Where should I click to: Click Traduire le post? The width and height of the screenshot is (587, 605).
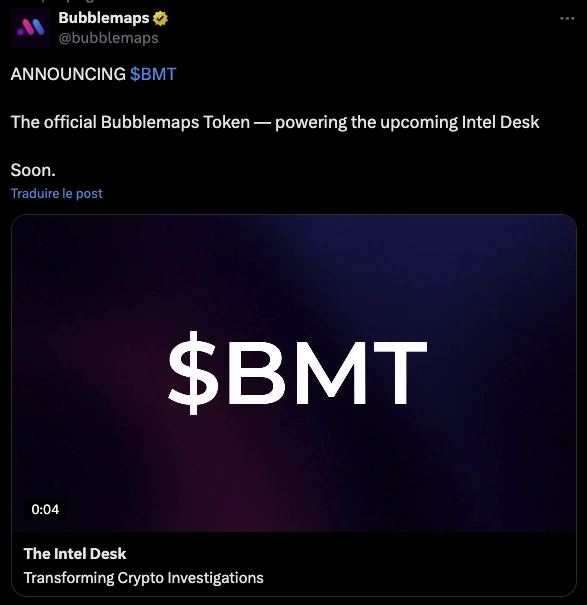click(x=57, y=193)
